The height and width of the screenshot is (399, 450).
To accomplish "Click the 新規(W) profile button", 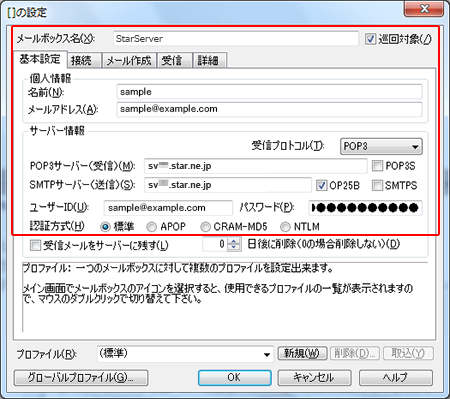I will [302, 353].
